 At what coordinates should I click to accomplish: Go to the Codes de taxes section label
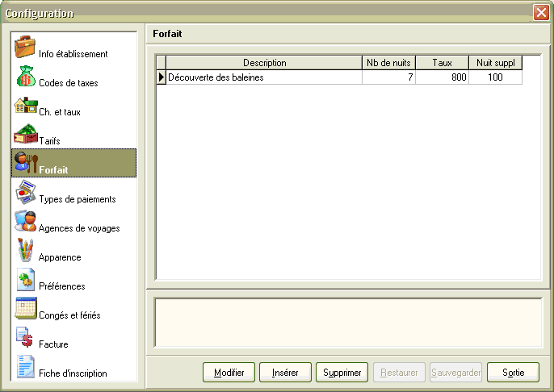point(69,83)
